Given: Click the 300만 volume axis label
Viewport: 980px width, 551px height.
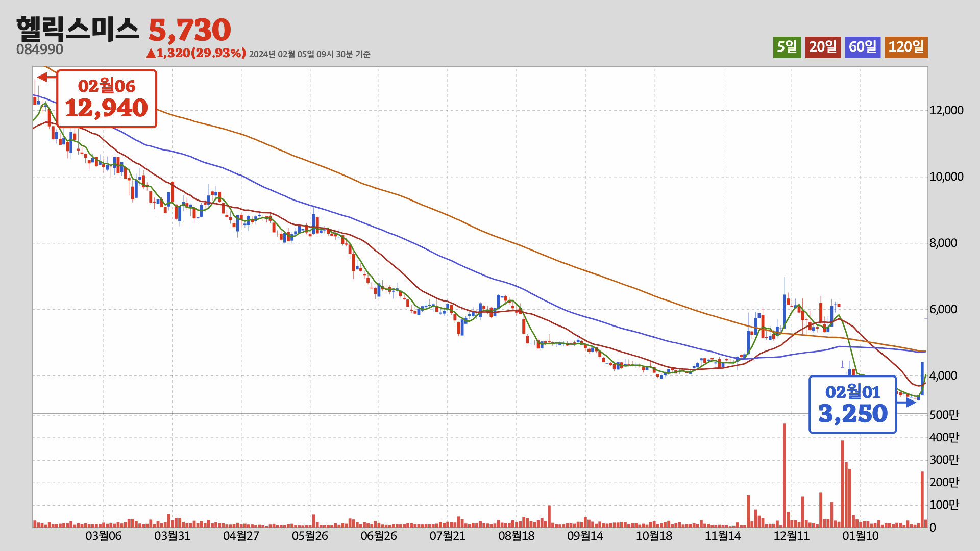Looking at the screenshot, I should (944, 460).
